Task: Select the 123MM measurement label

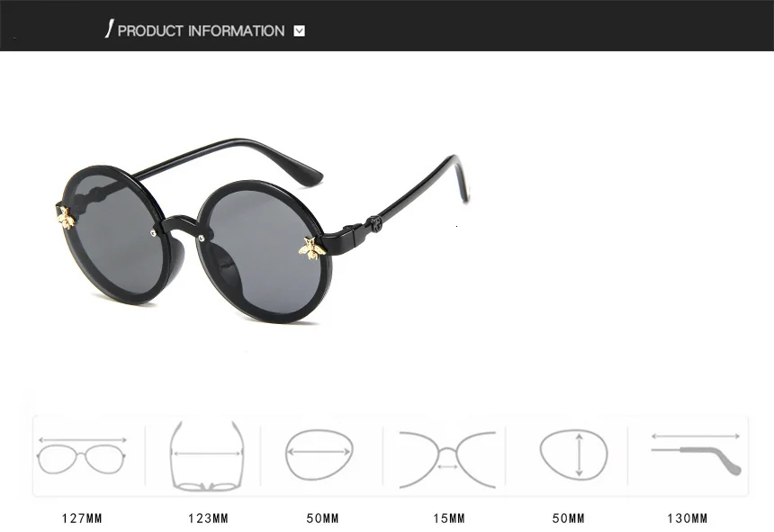Action: click(208, 518)
